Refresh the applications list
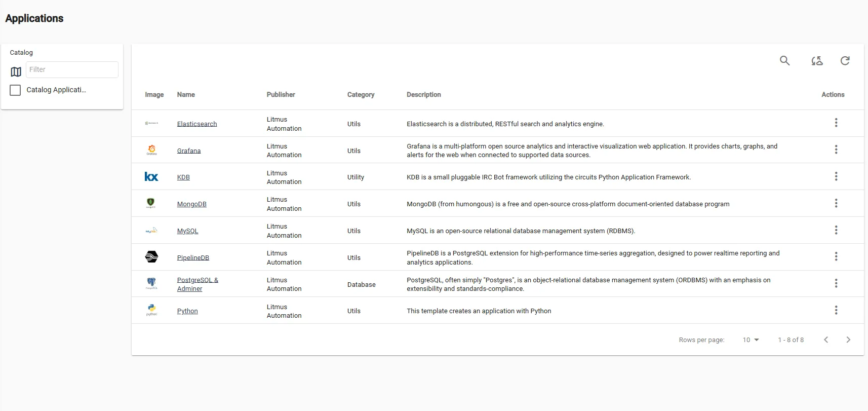Image resolution: width=868 pixels, height=411 pixels. (845, 61)
